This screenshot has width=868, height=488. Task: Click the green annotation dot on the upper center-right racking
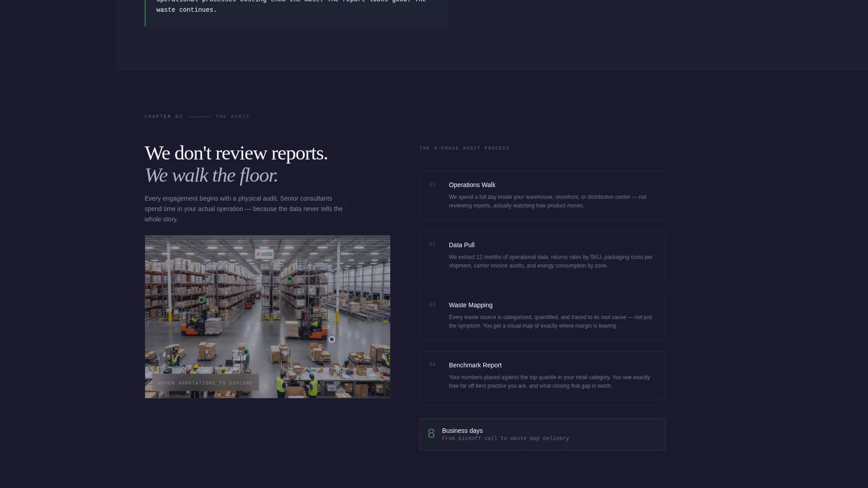tap(290, 279)
